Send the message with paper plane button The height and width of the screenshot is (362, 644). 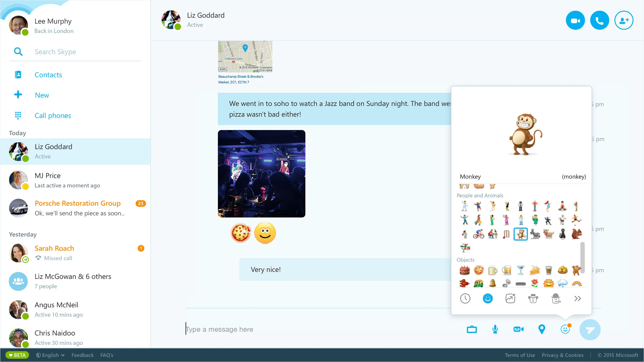click(x=590, y=330)
